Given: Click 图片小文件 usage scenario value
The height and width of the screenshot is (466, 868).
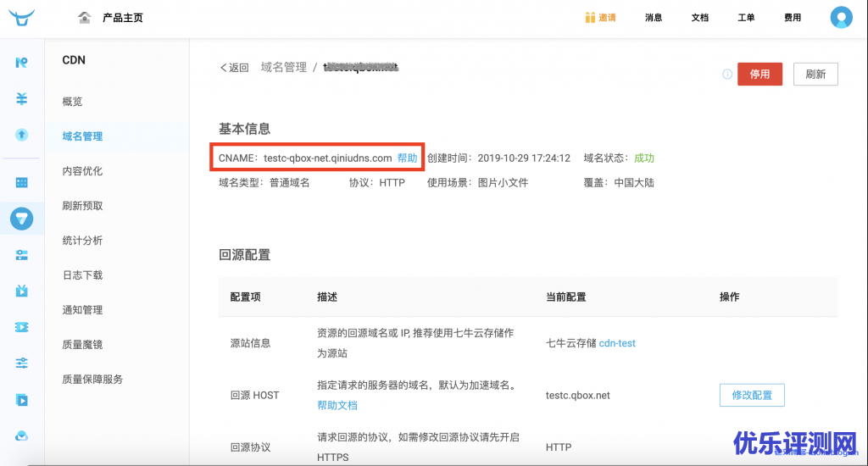Looking at the screenshot, I should click(x=504, y=183).
